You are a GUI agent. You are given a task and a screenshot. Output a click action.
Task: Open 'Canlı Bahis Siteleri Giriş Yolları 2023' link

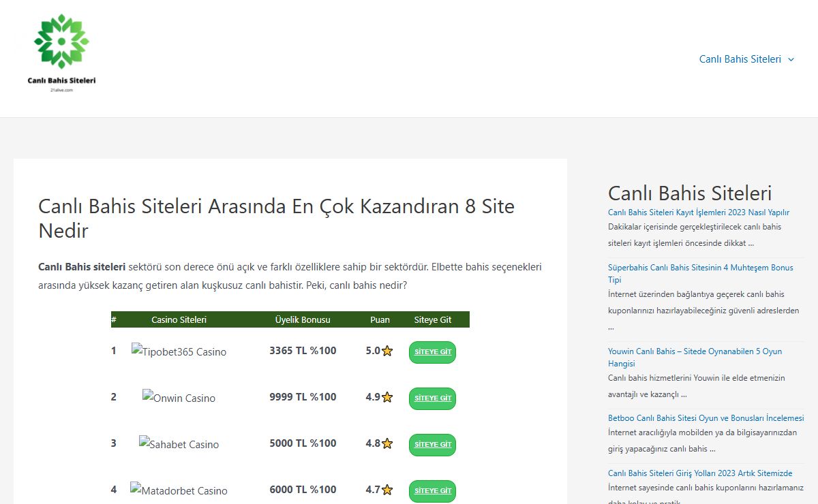pos(700,473)
